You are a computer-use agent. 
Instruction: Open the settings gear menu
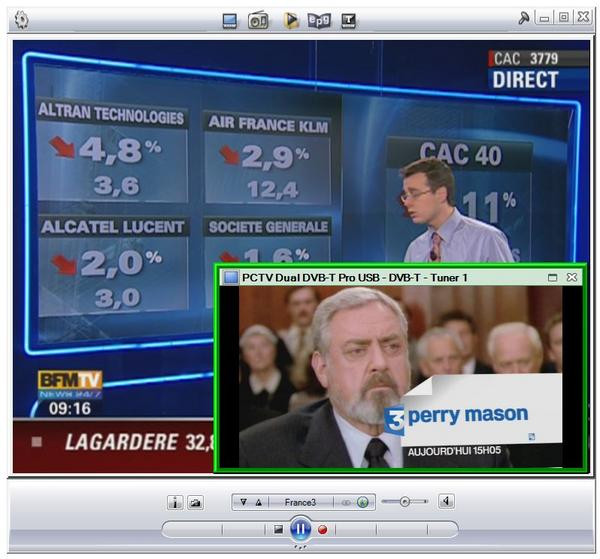21,20
